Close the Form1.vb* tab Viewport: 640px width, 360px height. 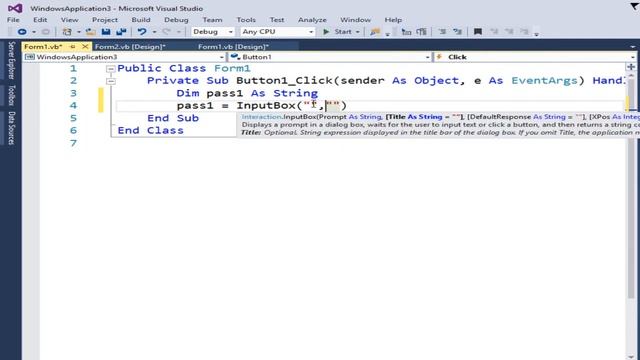[85, 47]
